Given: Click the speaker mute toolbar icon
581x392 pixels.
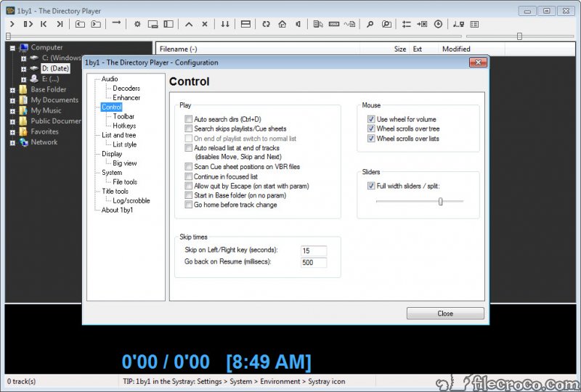Looking at the screenshot, I should (298, 24).
